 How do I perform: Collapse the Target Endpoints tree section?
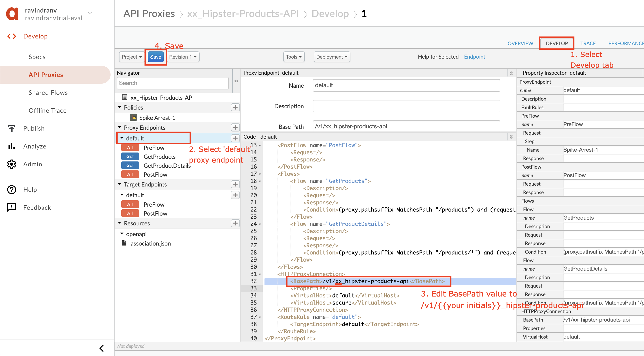click(119, 184)
